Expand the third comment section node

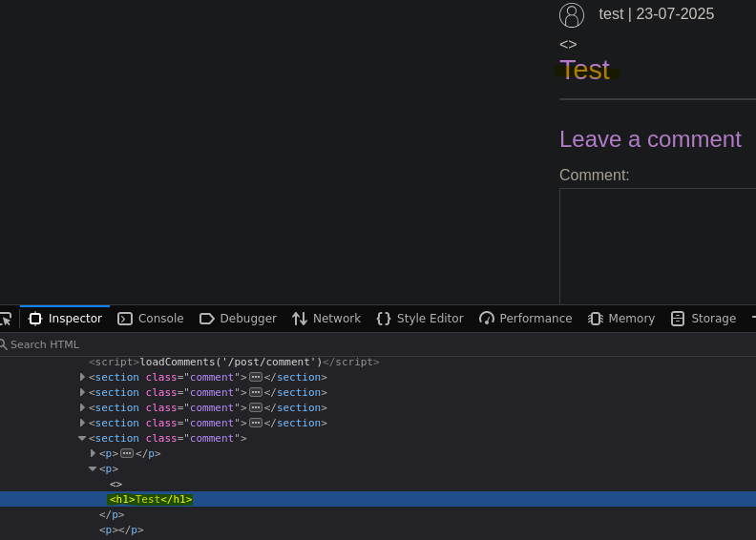click(x=82, y=408)
